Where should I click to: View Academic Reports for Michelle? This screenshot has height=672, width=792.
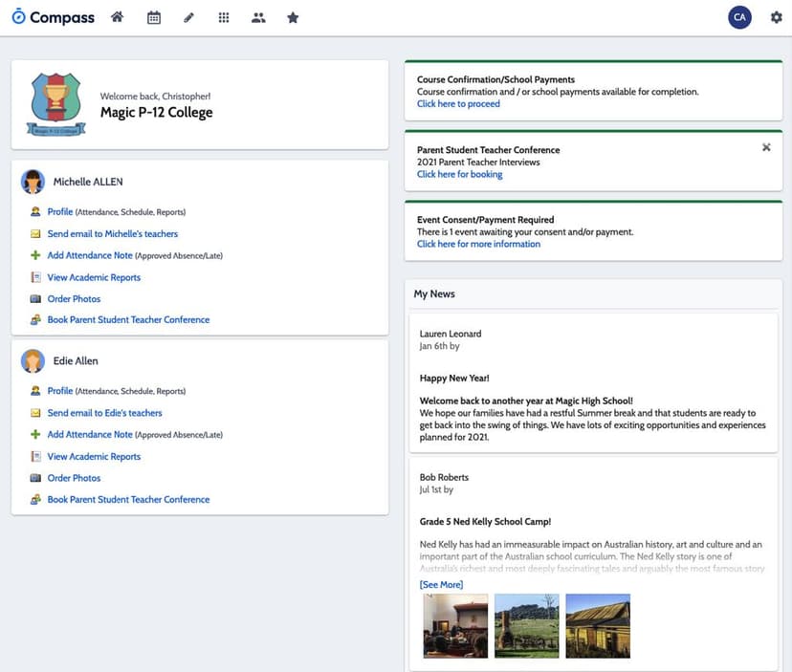pyautogui.click(x=94, y=277)
